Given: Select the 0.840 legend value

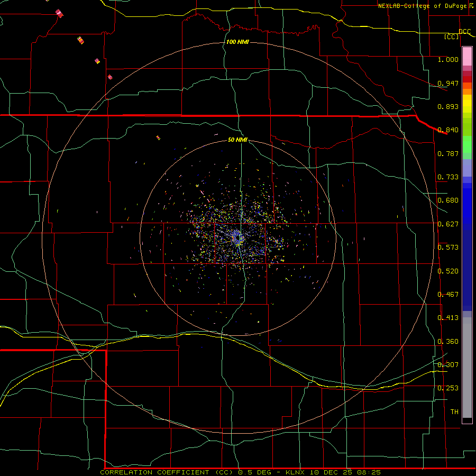Looking at the screenshot, I should [x=448, y=130].
